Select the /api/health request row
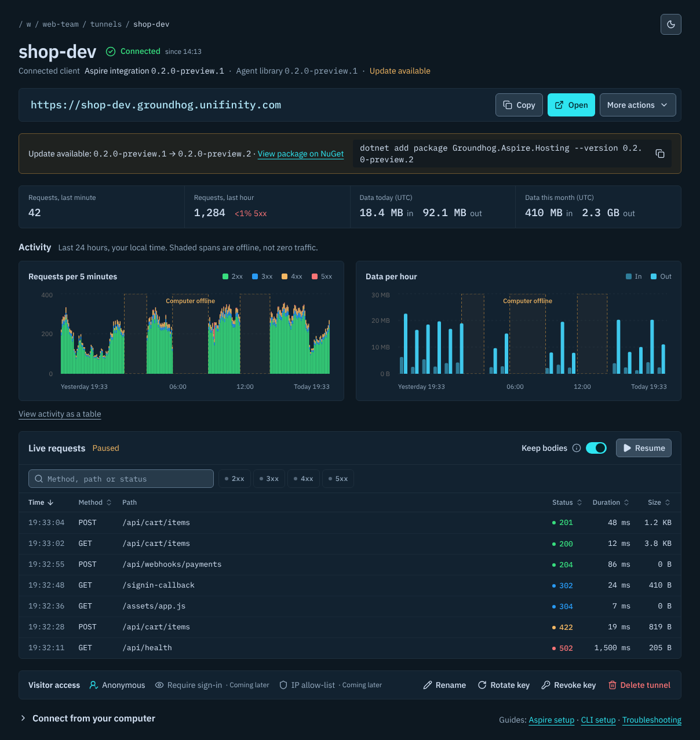Viewport: 700px width, 740px height. point(350,648)
